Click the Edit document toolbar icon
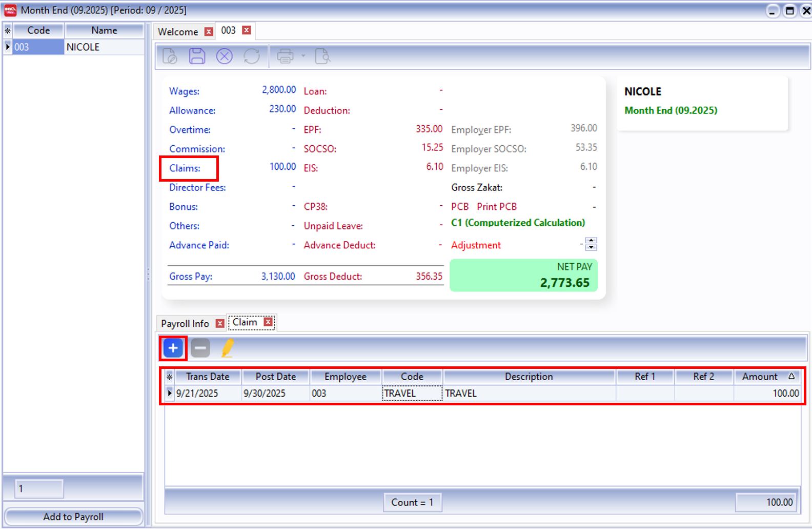This screenshot has width=812, height=529. tap(170, 56)
